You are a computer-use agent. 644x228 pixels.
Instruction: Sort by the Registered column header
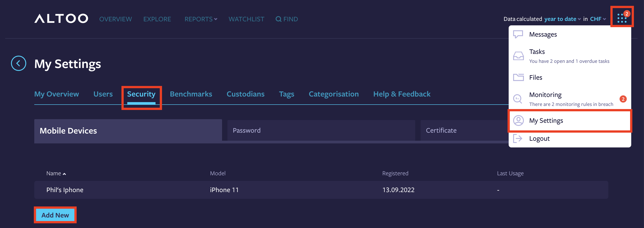(395, 173)
